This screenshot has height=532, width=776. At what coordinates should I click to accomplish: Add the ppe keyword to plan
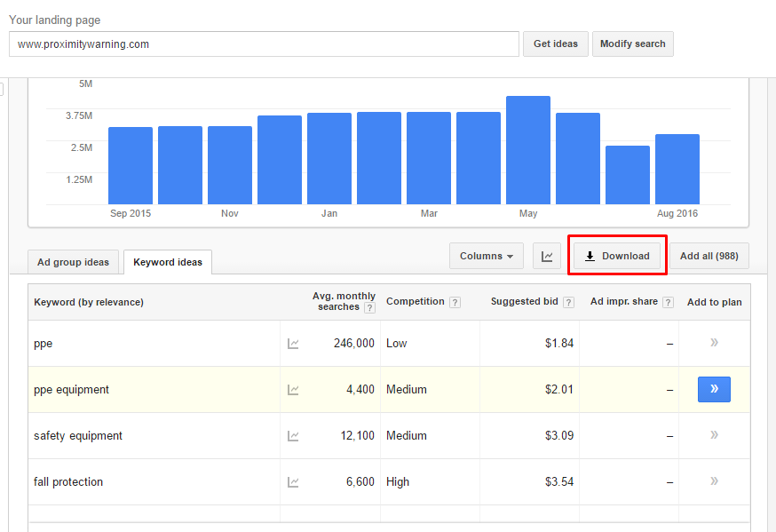[x=714, y=343]
